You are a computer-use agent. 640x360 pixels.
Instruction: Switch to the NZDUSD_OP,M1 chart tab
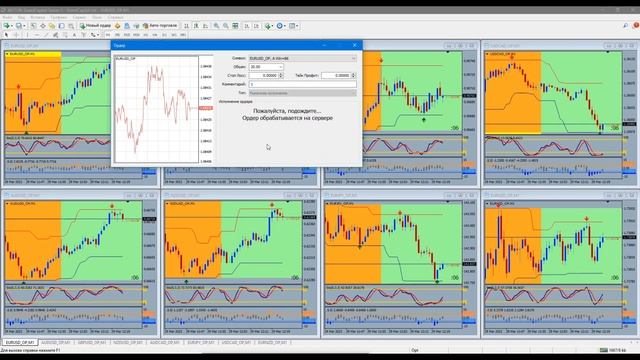point(128,342)
